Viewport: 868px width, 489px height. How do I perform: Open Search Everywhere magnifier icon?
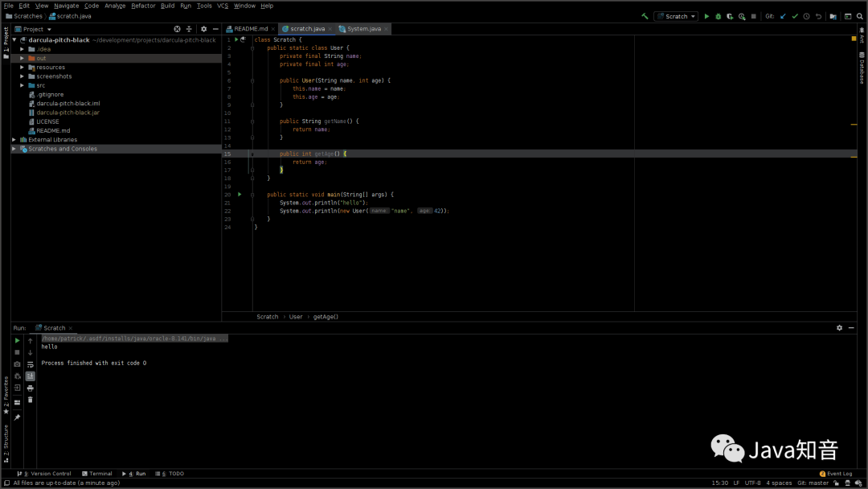(x=860, y=16)
